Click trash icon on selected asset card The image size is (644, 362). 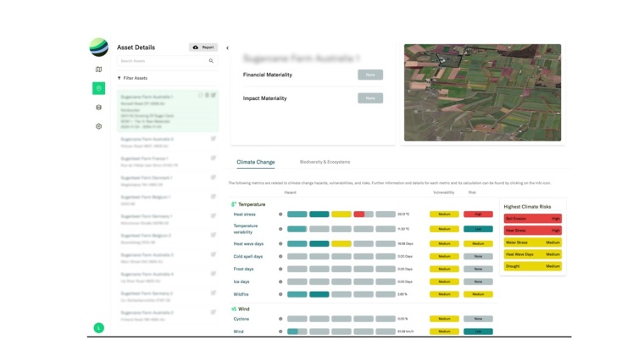207,95
